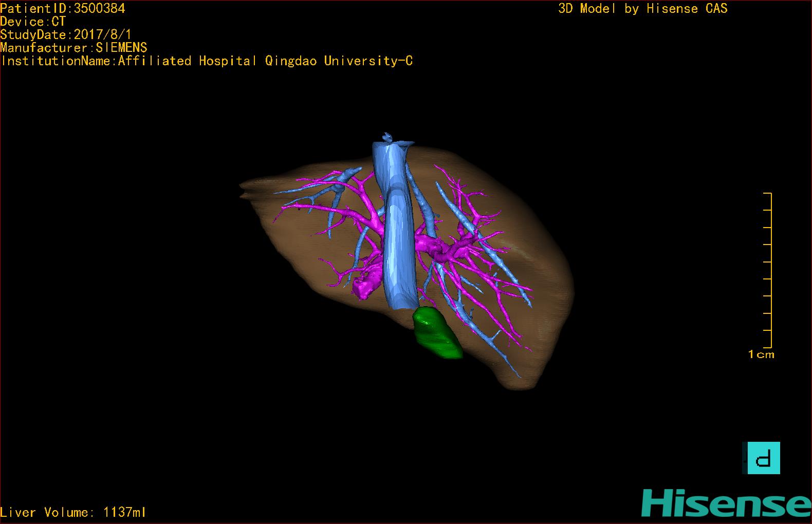This screenshot has width=812, height=524.
Task: Click the Device:CT label
Action: 33,22
